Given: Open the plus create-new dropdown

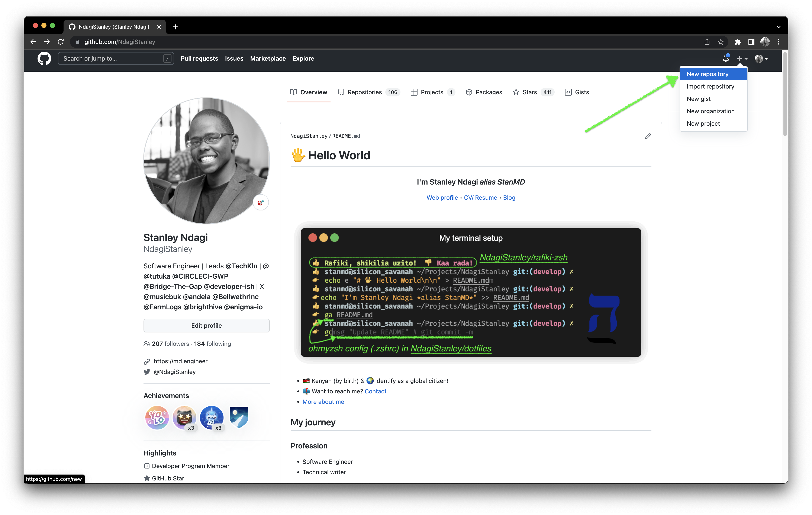Looking at the screenshot, I should pyautogui.click(x=741, y=58).
